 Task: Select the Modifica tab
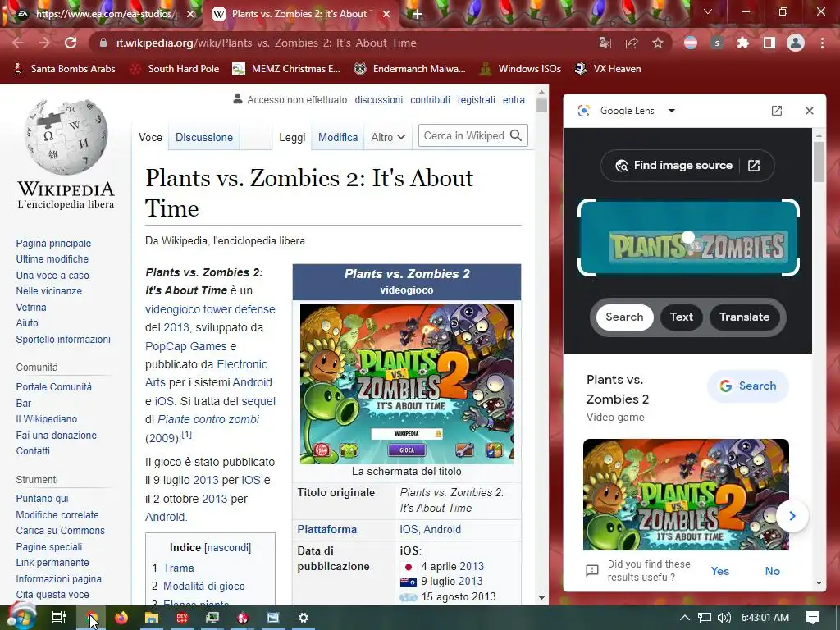point(338,137)
